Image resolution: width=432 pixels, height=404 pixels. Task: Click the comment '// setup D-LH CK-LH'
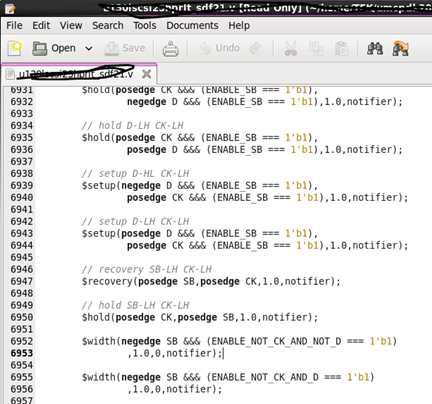[136, 222]
